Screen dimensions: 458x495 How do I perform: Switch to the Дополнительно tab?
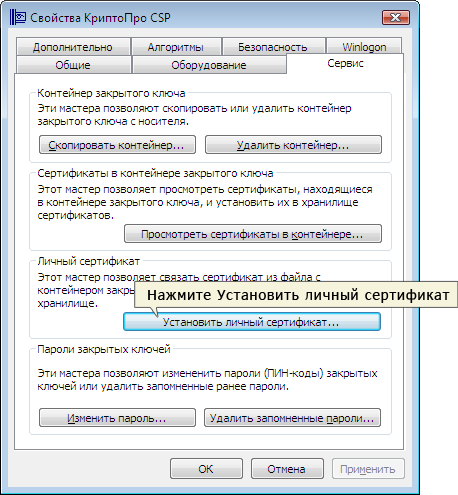point(73,47)
